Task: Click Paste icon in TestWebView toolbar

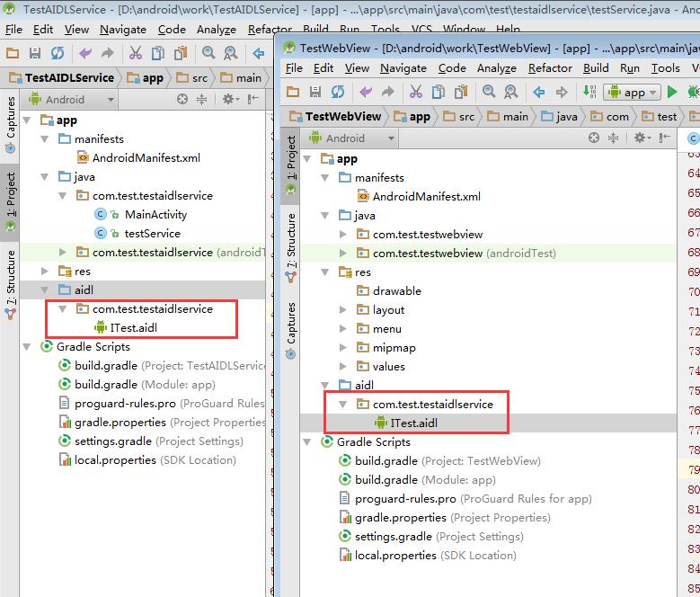Action: (x=461, y=92)
